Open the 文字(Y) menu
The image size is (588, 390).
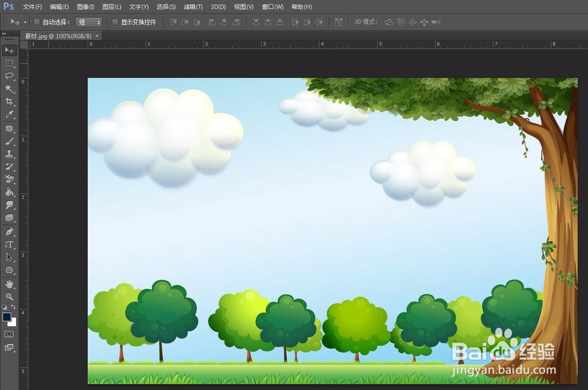click(x=139, y=6)
